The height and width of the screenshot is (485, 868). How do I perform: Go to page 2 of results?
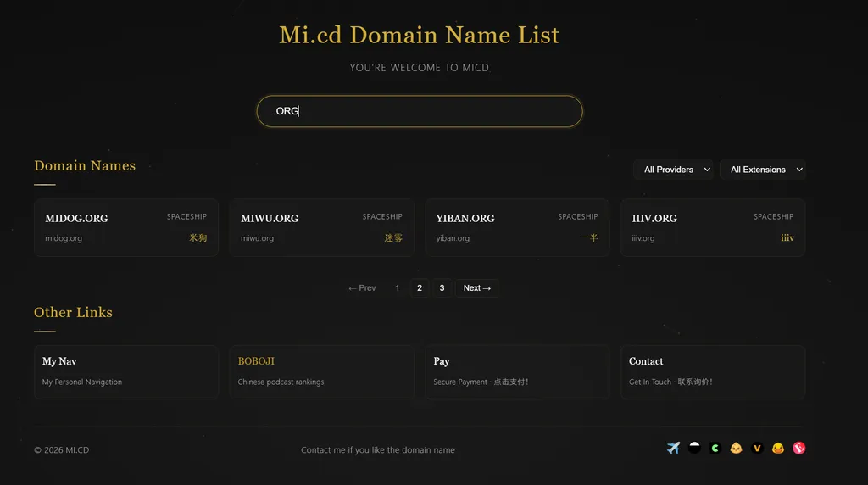coord(420,288)
